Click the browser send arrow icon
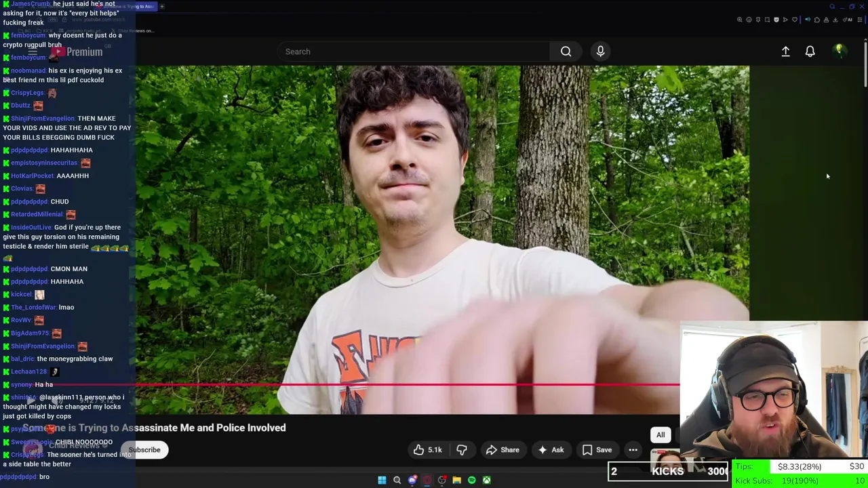 (785, 20)
